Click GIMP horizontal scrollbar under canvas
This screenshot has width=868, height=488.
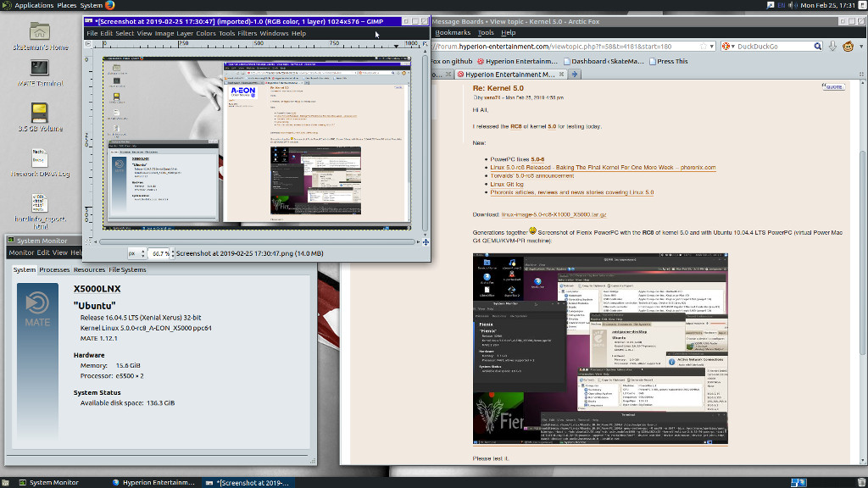258,241
